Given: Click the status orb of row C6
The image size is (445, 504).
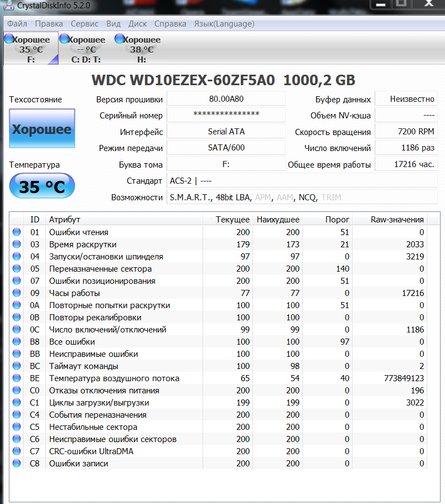Looking at the screenshot, I should [17, 439].
